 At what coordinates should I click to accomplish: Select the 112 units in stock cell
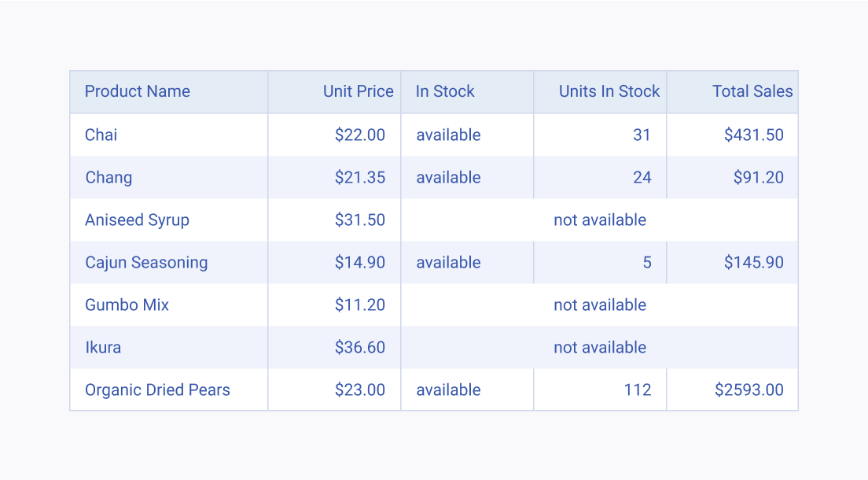(x=600, y=390)
